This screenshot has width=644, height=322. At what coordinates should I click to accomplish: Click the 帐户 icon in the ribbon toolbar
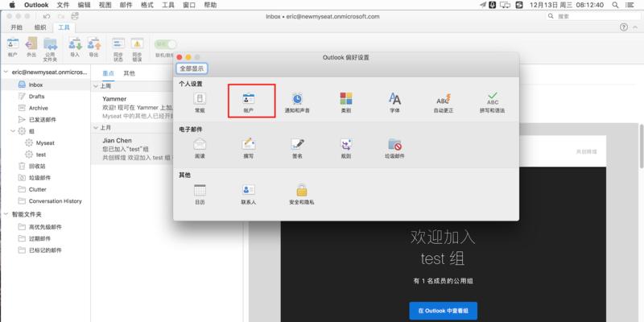13,47
